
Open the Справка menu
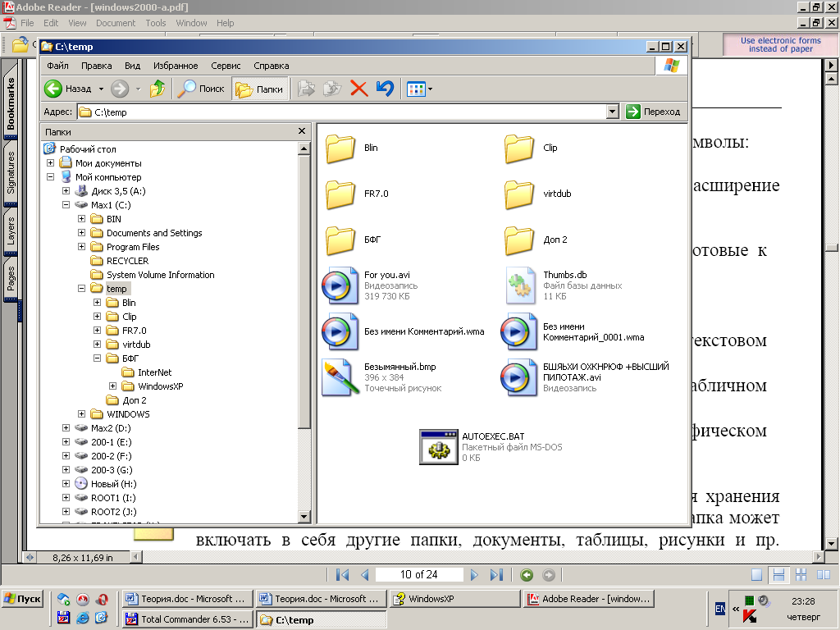(x=271, y=66)
